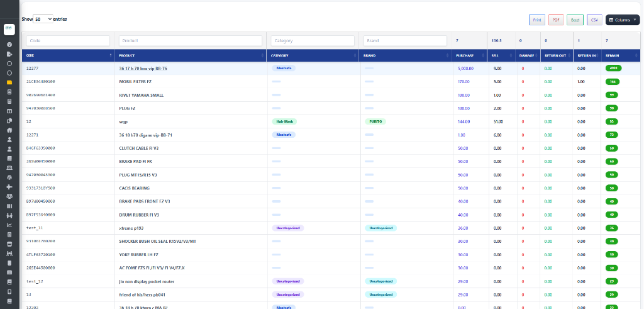This screenshot has height=309, width=644.
Task: Select product CLUTCH CABLE FI V3
Action: [139, 148]
